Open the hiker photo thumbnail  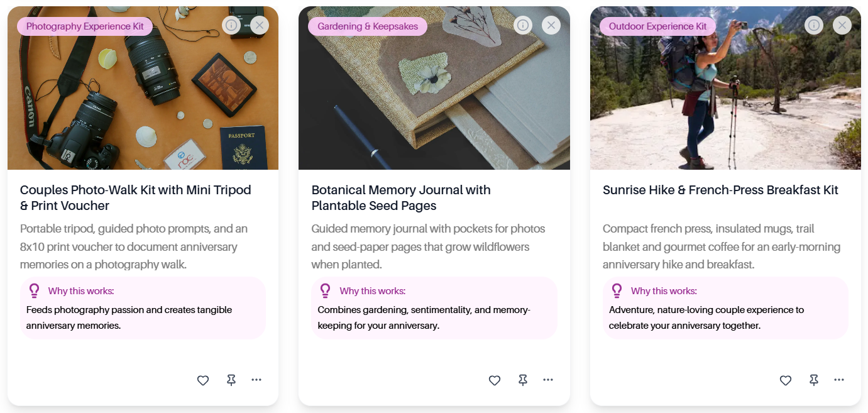coord(725,88)
